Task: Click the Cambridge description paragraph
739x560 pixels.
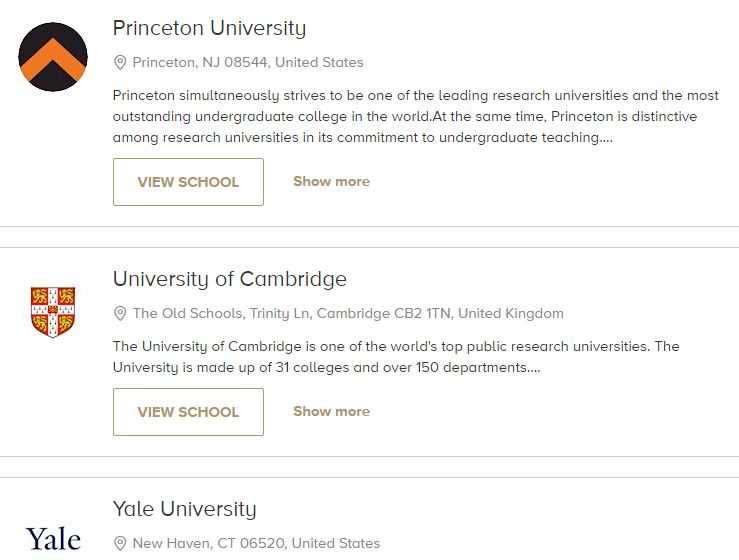Action: (396, 357)
